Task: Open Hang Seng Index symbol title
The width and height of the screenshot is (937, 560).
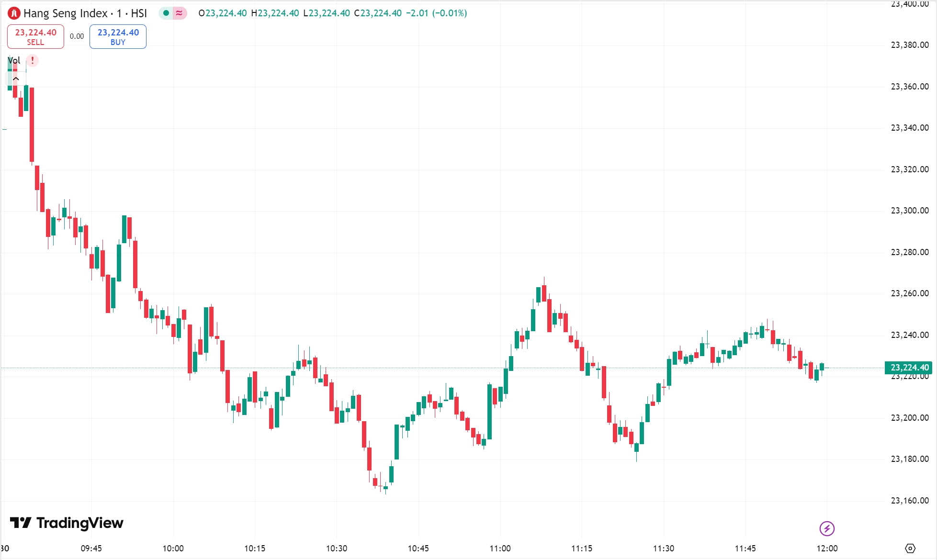Action: [85, 13]
